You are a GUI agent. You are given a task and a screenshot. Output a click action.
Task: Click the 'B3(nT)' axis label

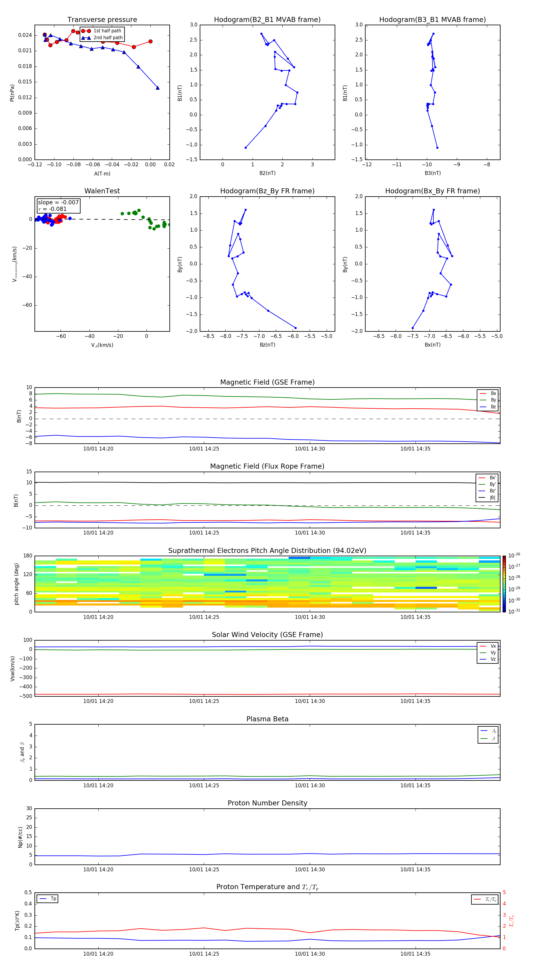[x=432, y=173]
